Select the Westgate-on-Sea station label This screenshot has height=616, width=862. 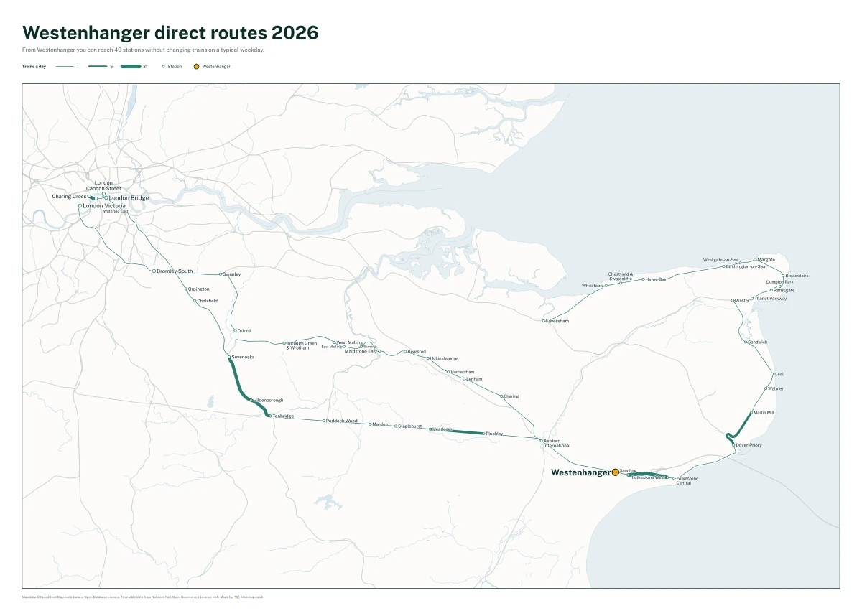[720, 259]
